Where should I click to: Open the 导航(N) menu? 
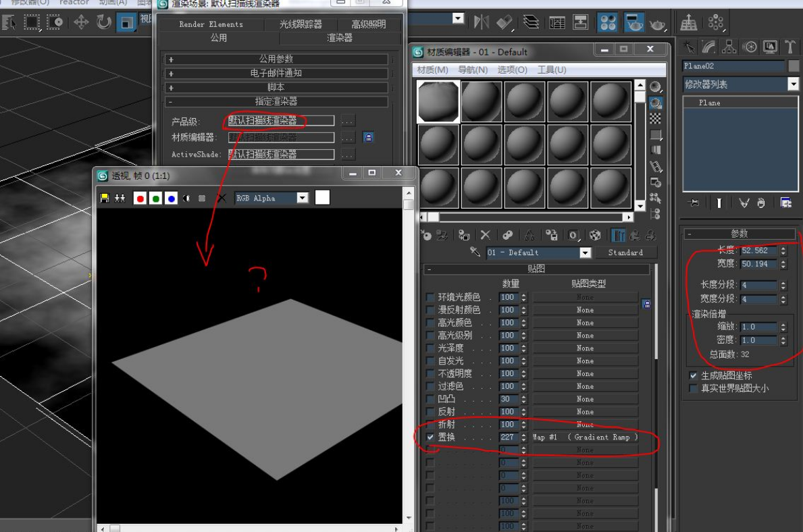tap(473, 70)
